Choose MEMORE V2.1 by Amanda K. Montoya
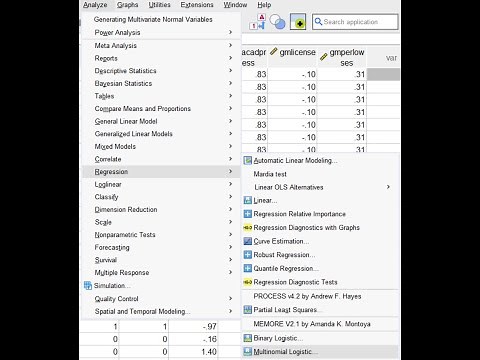480x360 pixels. (x=320, y=324)
